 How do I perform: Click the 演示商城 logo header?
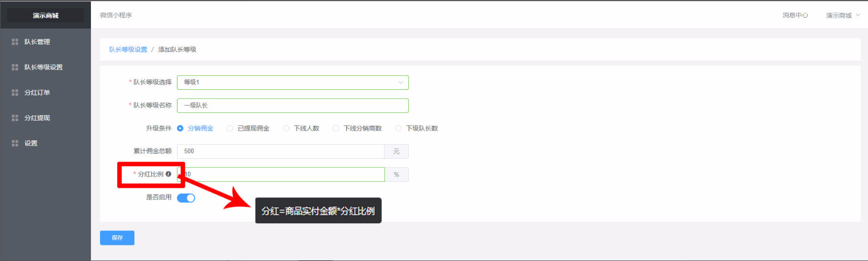point(46,15)
